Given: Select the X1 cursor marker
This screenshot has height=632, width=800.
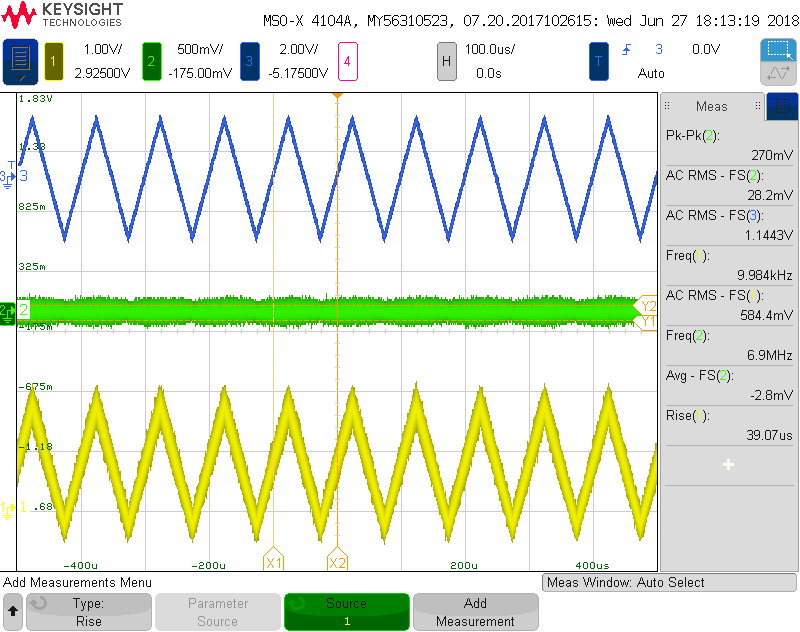Looking at the screenshot, I should tap(273, 560).
